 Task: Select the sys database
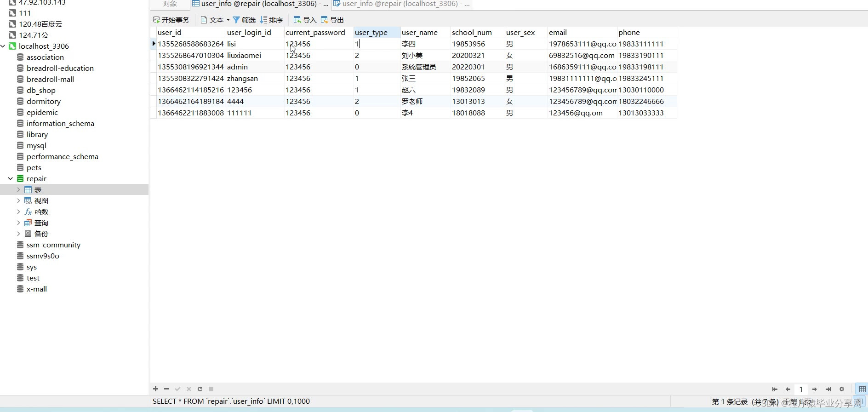[x=32, y=267]
